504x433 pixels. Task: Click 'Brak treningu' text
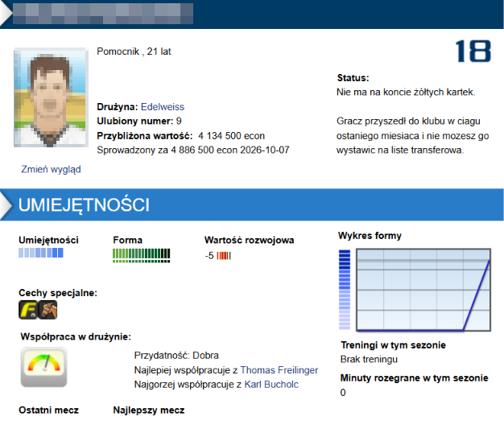pos(369,359)
